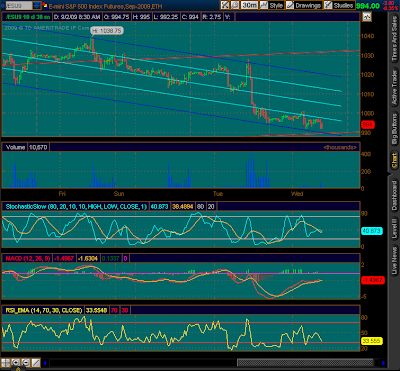Image resolution: width=400 pixels, height=371 pixels.
Task: Open the Drawings menu
Action: [304, 5]
